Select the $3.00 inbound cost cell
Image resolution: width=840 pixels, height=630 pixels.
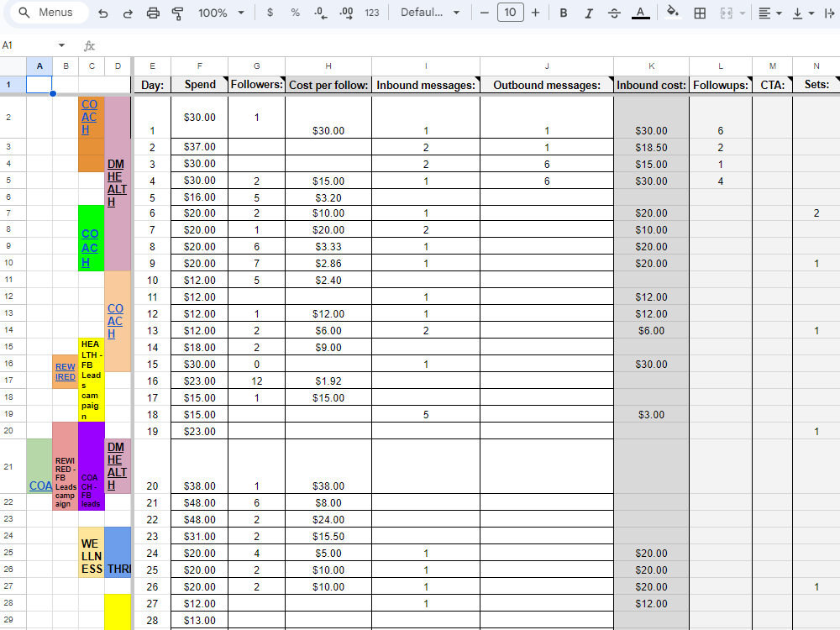tap(652, 415)
